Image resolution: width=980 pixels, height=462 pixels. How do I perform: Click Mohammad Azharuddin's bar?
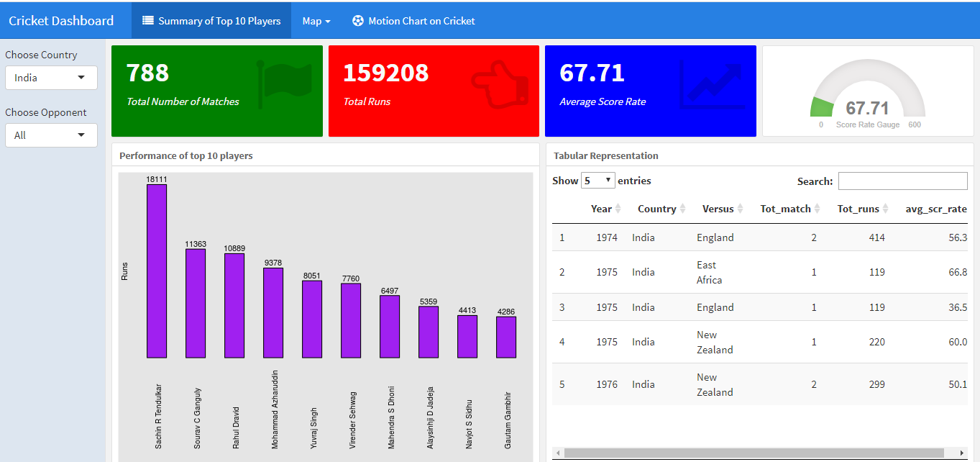[273, 313]
